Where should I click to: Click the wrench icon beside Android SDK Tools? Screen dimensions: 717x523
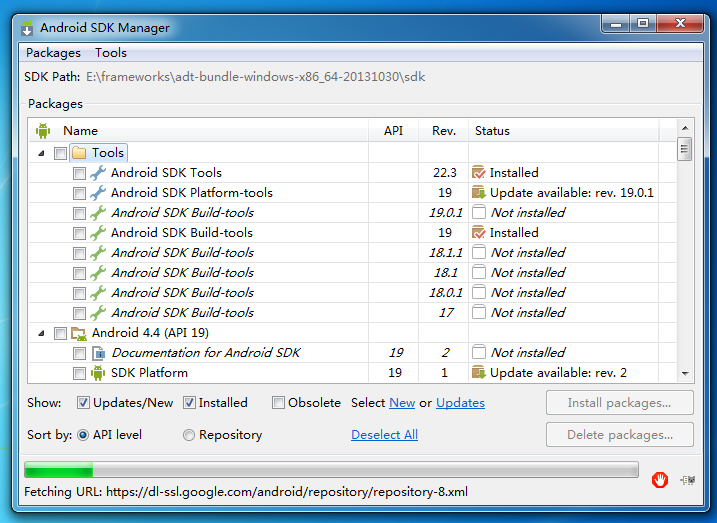98,173
